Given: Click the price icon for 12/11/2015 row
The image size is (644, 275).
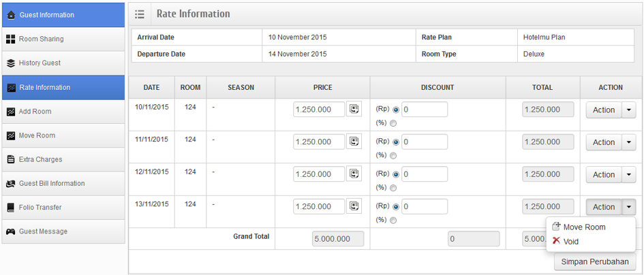Looking at the screenshot, I should click(x=354, y=174).
